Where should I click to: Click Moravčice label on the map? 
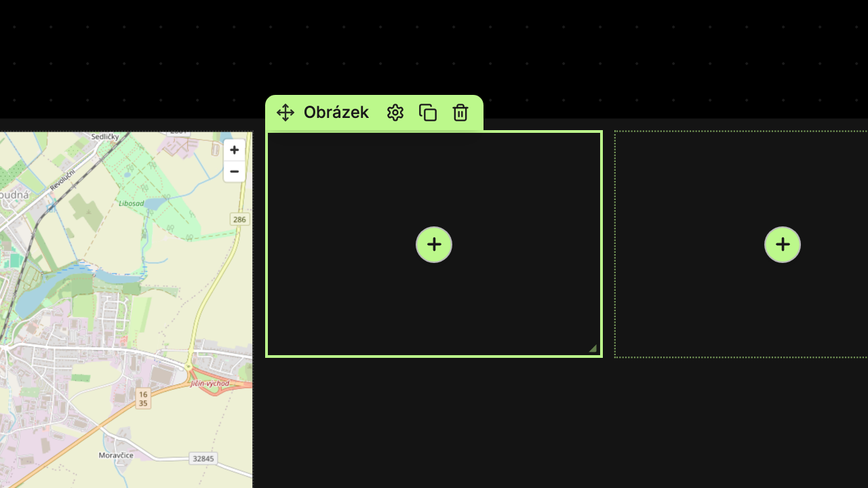tap(116, 455)
